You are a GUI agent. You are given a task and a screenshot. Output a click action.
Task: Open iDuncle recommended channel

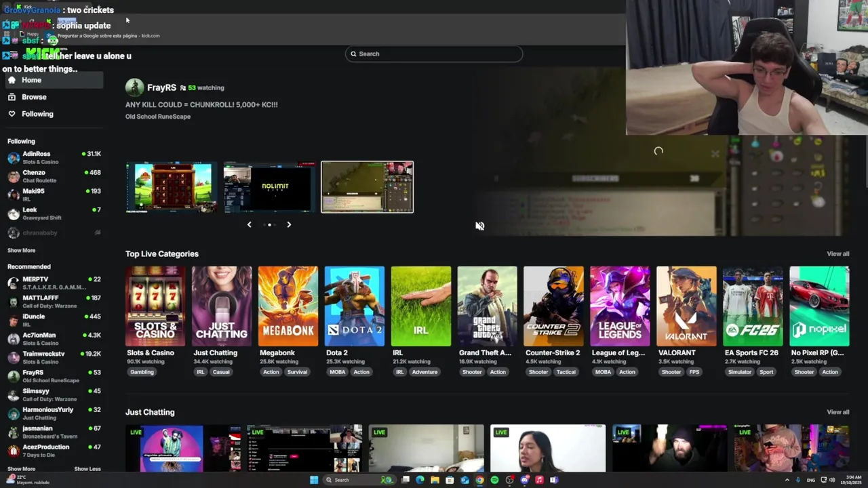(x=54, y=320)
